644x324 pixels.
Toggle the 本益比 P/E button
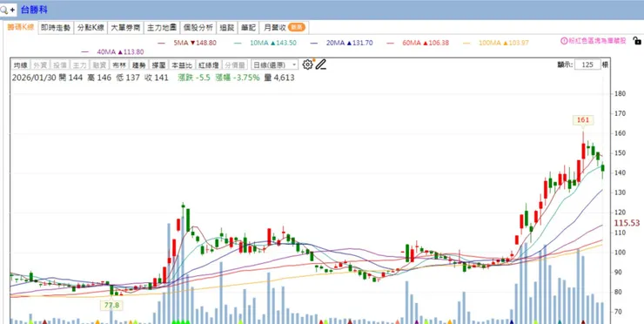(182, 65)
